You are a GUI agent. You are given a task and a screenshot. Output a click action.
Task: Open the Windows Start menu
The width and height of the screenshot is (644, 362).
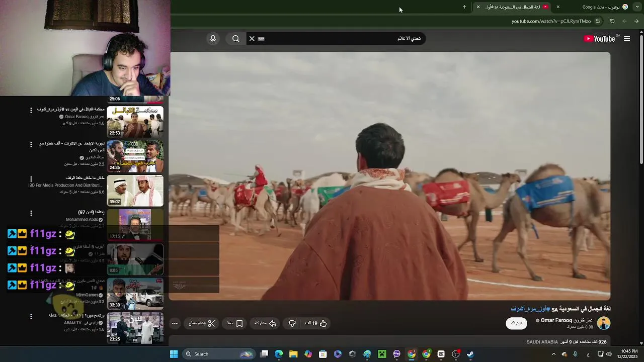[x=174, y=354]
